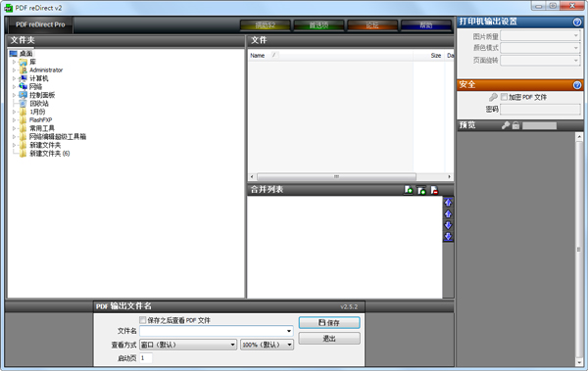Image resolution: width=588 pixels, height=371 pixels.
Task: Click the 网络 globe network icon
Action: coord(24,86)
